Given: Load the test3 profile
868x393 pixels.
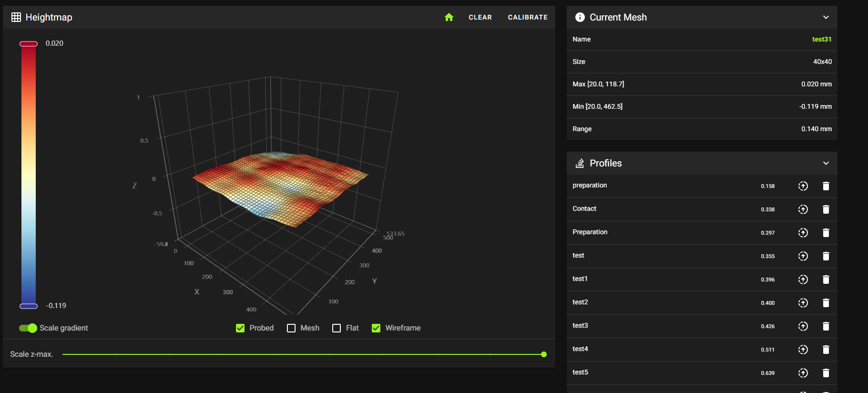Looking at the screenshot, I should click(803, 326).
